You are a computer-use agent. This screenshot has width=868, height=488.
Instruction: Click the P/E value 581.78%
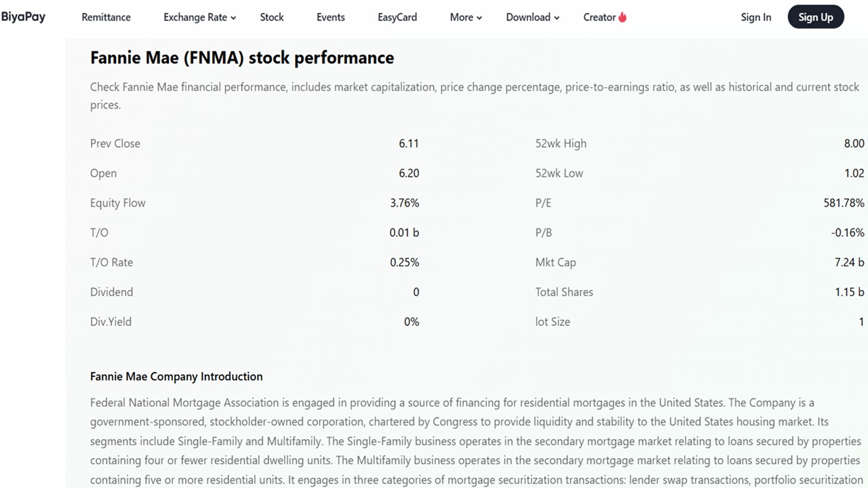(x=844, y=203)
